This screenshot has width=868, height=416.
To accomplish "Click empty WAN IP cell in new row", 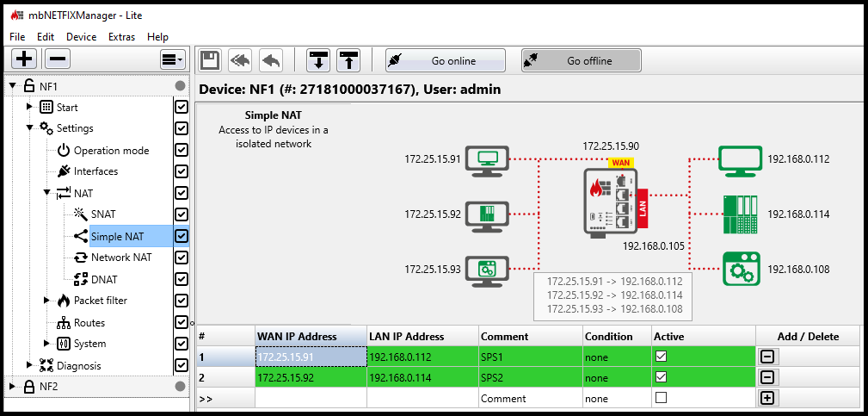I will point(311,398).
